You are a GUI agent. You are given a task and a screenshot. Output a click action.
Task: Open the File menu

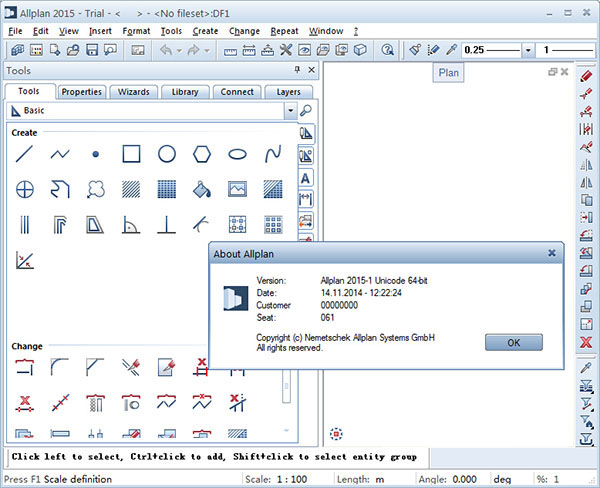click(x=15, y=31)
